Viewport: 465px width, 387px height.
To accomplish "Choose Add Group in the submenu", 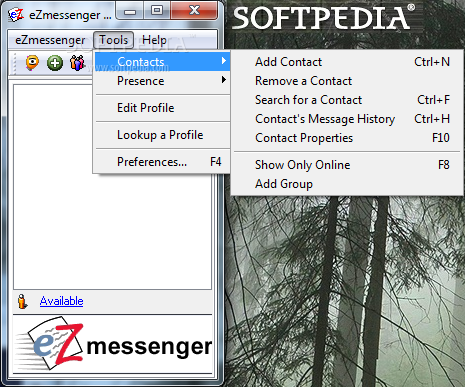I will [x=347, y=184].
